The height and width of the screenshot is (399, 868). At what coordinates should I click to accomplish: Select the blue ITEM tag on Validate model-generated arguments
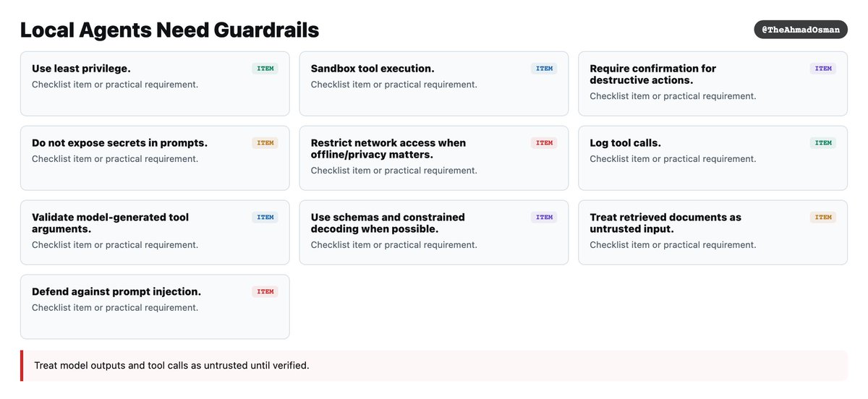tap(265, 218)
